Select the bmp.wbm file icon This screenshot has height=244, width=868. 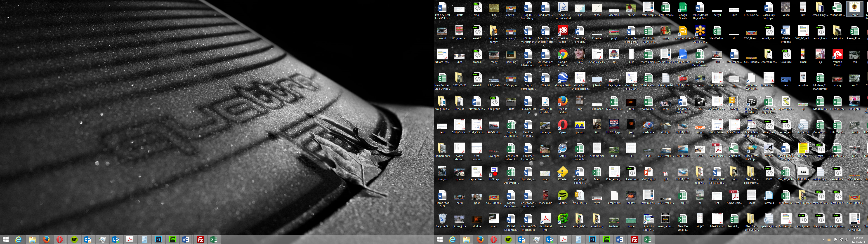click(x=614, y=197)
